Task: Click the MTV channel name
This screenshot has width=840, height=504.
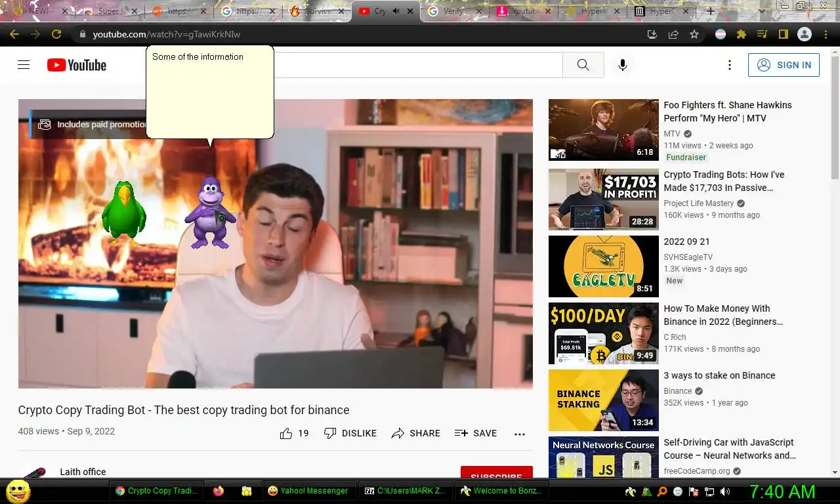Action: click(672, 134)
